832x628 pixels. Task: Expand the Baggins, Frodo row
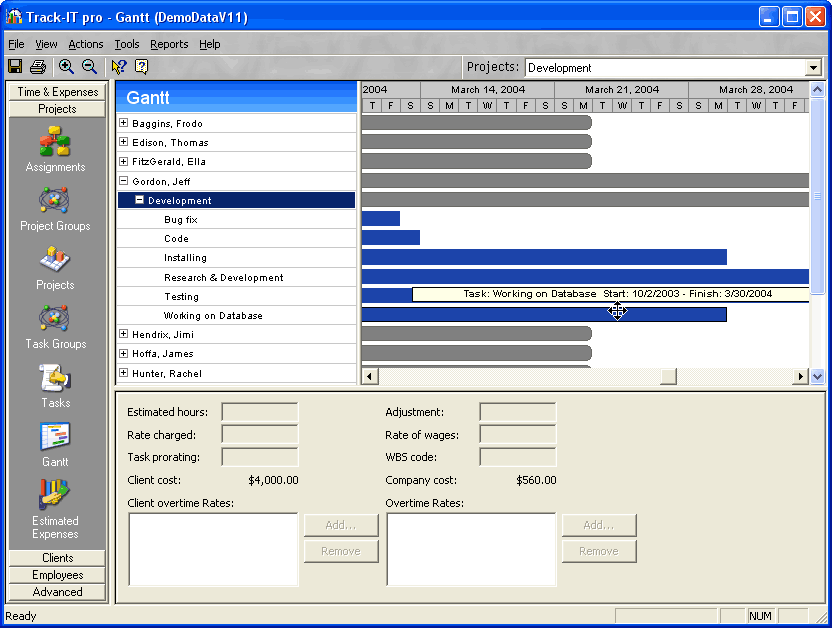point(123,123)
